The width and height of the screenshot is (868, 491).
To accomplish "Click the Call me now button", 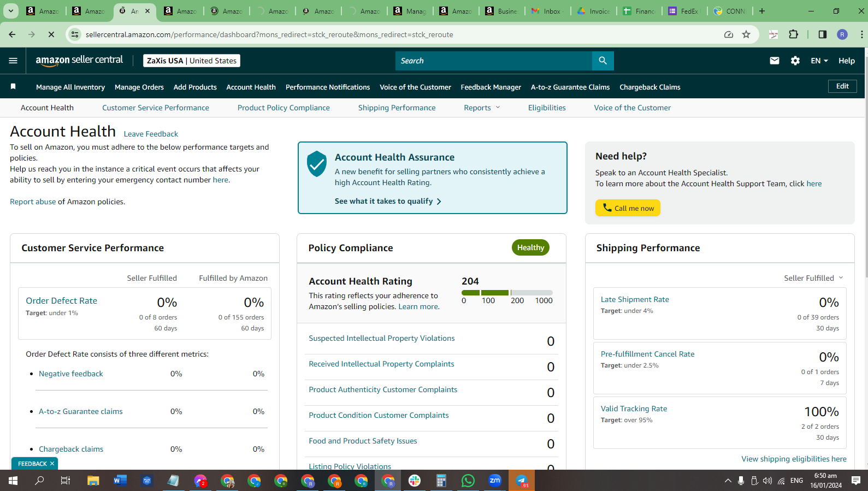I will point(628,208).
